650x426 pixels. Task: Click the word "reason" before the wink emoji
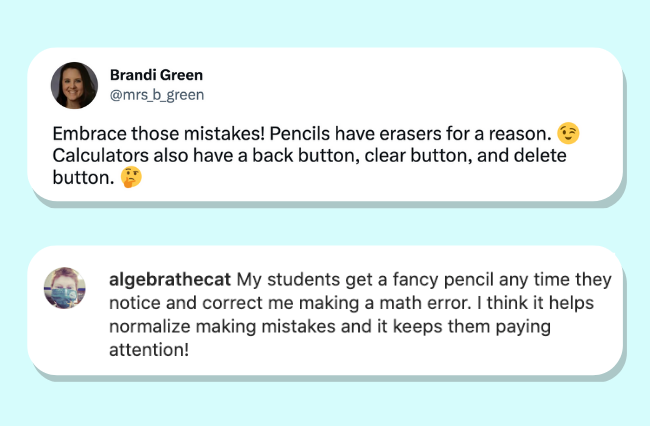click(x=521, y=134)
